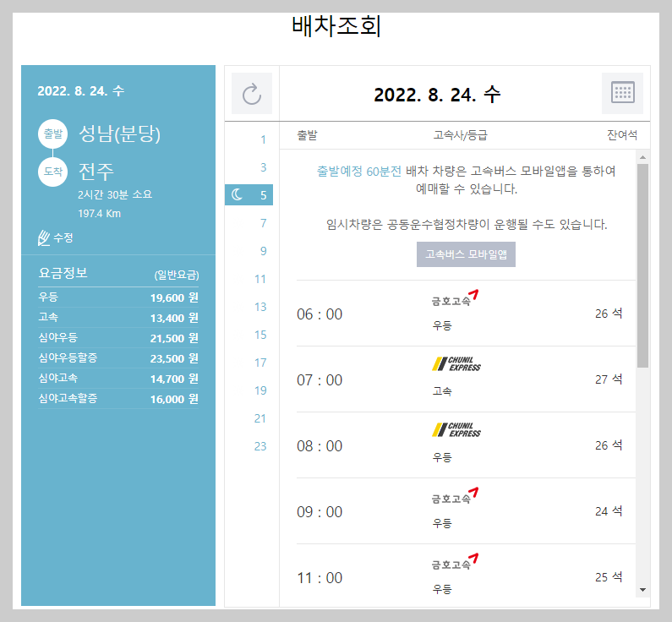Click 25 석 remaining seats on 11:00 row

coord(609,577)
